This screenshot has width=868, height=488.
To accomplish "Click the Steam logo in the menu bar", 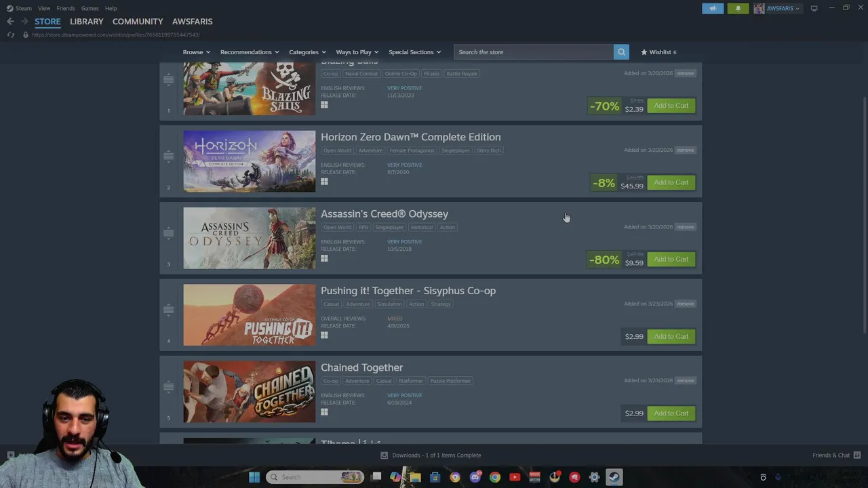I will 9,8.
